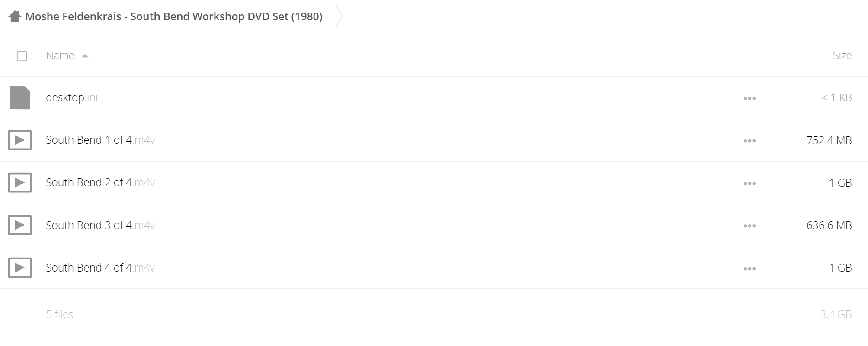868x346 pixels.
Task: Sort files by the Name column header
Action: (60, 55)
